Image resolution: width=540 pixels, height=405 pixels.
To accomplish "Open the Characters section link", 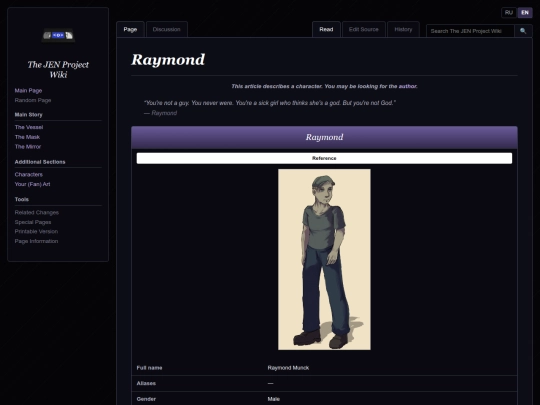I will coord(29,174).
